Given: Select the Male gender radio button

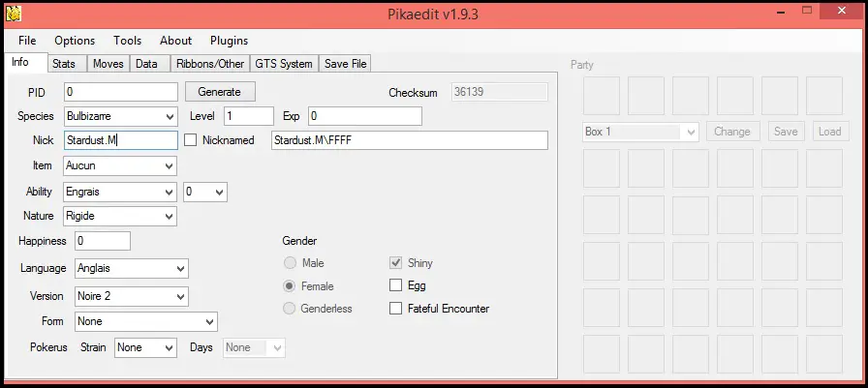Looking at the screenshot, I should coord(289,263).
